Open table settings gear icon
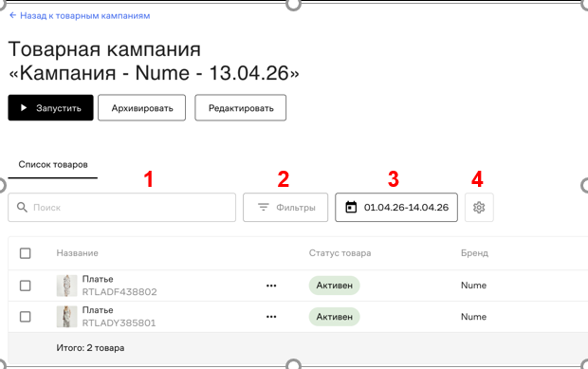 coord(479,208)
